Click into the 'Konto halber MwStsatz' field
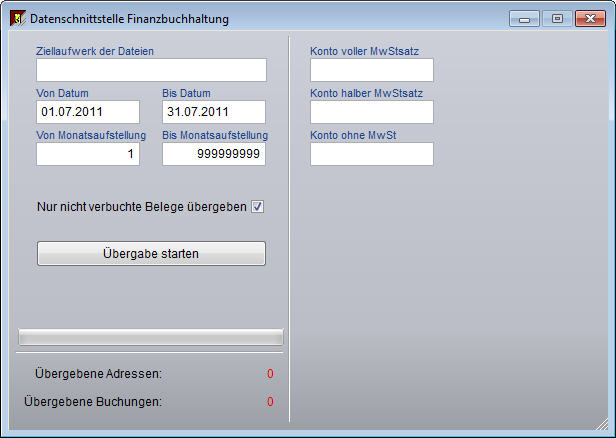Image resolution: width=616 pixels, height=438 pixels. 371,112
